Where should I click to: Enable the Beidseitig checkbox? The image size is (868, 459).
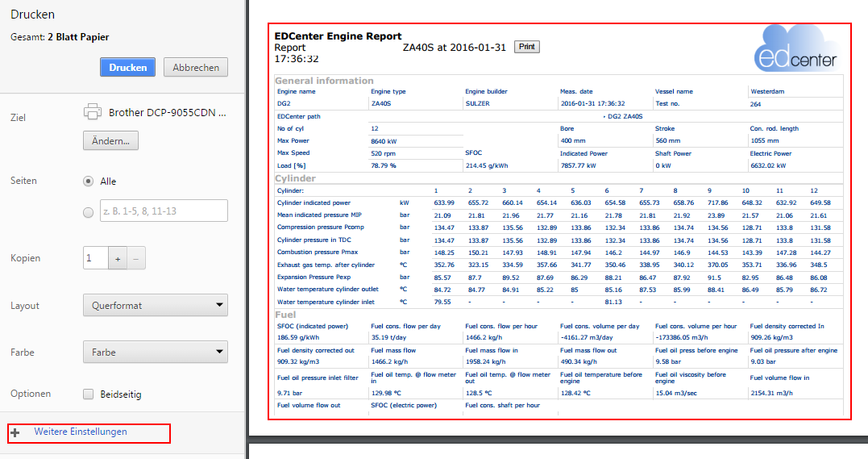(x=89, y=394)
